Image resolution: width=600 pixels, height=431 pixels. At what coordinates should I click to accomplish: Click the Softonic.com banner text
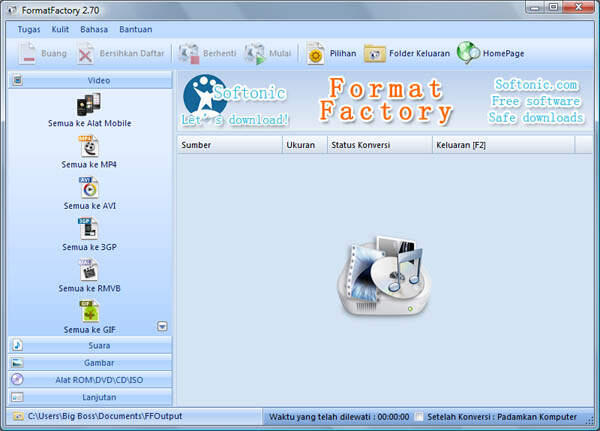click(x=536, y=84)
